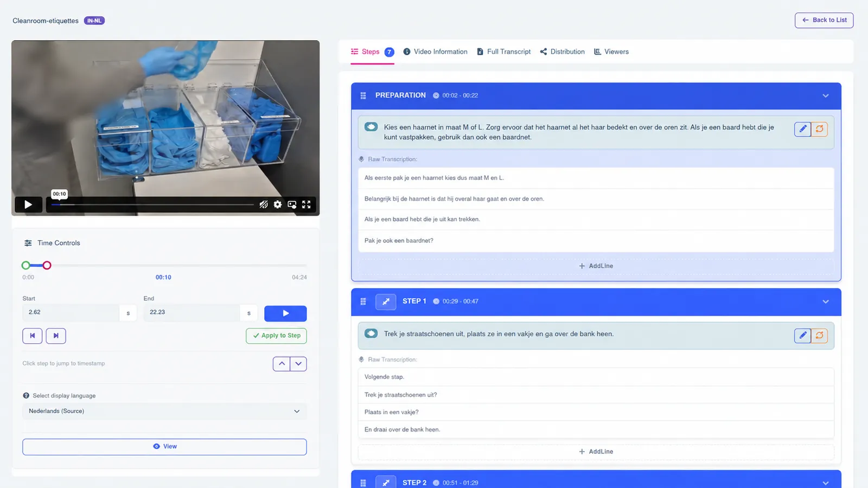Collapse the STEP 2 section chevron

click(x=826, y=483)
